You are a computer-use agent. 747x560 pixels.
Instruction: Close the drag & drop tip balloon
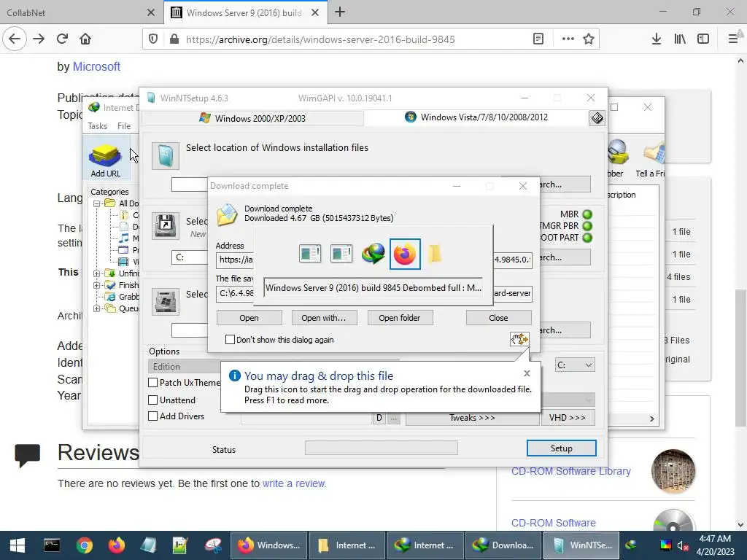click(527, 373)
